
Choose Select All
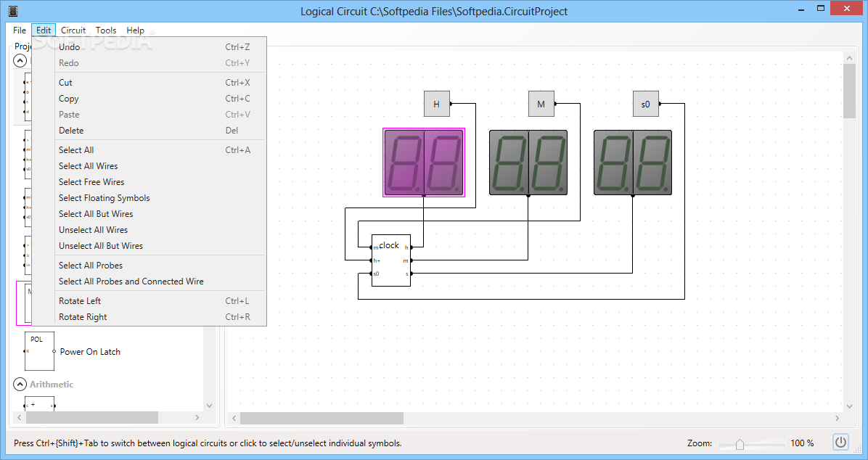[150, 150]
